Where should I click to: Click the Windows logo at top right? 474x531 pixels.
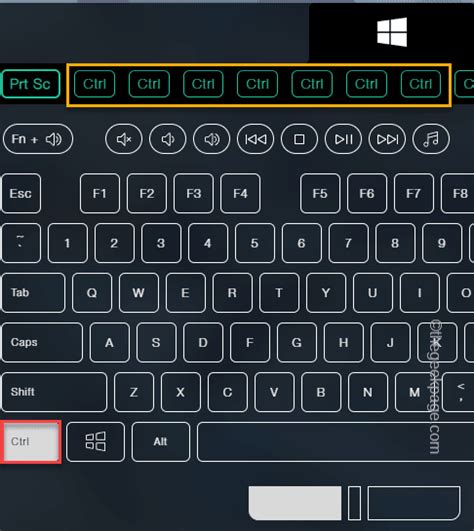[x=392, y=32]
